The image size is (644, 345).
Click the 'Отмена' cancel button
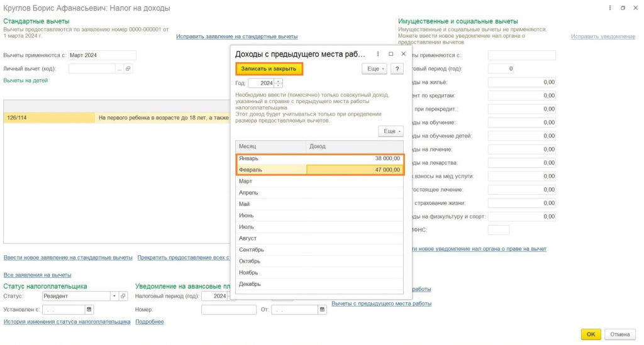pyautogui.click(x=619, y=334)
